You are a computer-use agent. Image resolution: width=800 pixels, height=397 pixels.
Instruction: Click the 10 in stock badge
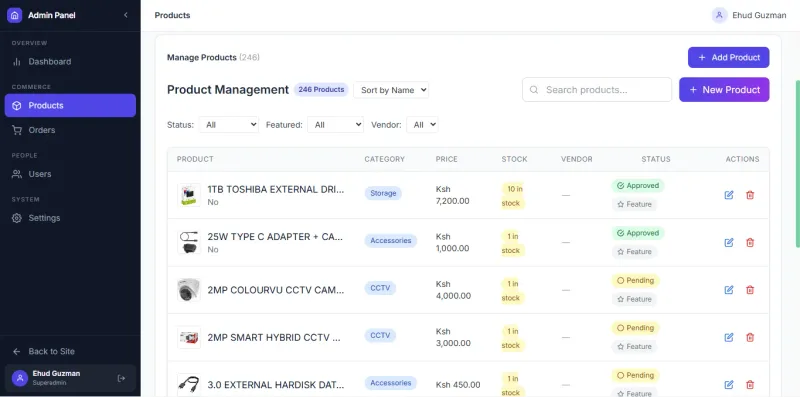513,196
